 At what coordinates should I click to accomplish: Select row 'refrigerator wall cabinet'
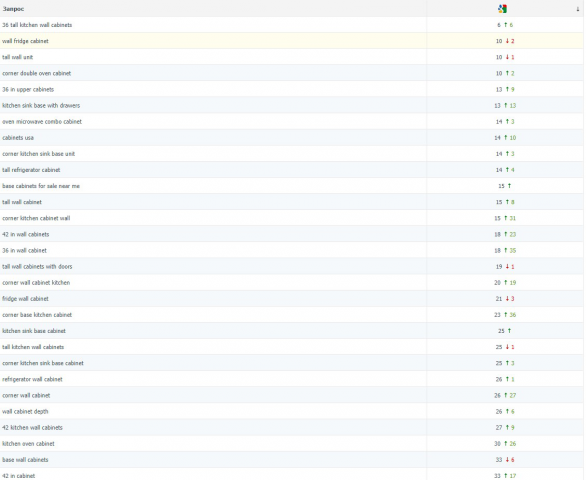point(292,379)
